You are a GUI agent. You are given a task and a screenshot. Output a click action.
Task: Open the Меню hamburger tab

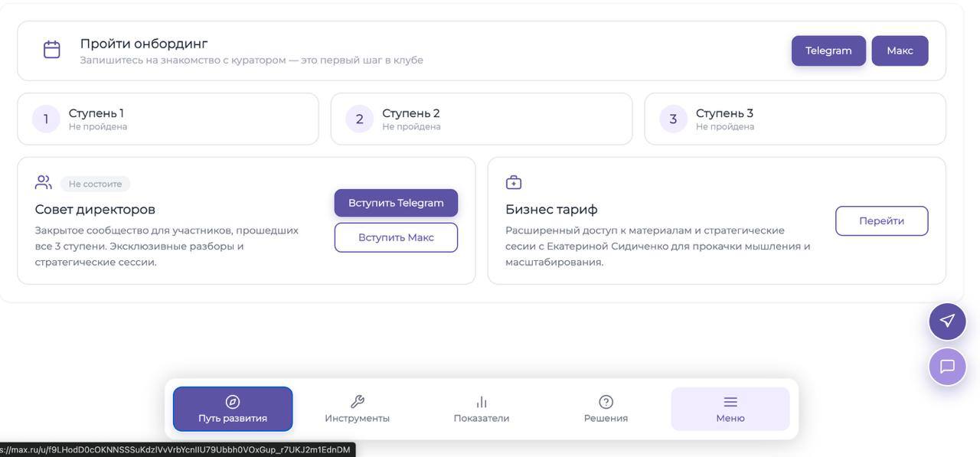click(x=730, y=409)
